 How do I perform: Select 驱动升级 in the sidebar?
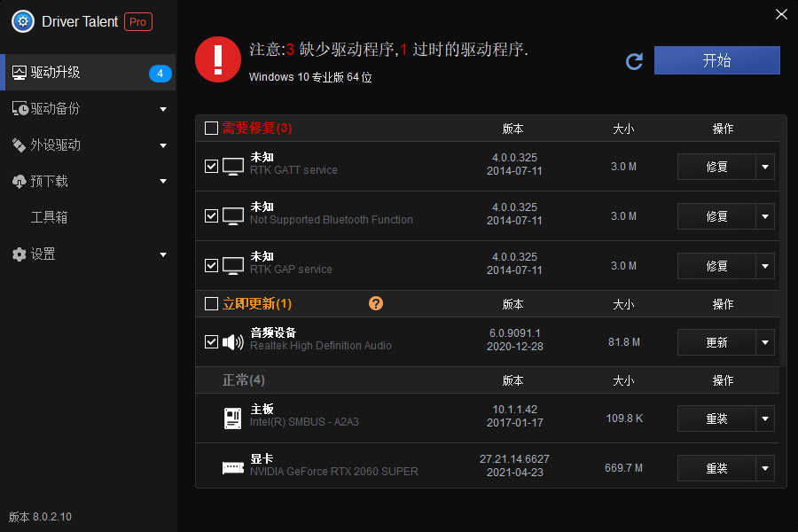click(x=56, y=73)
